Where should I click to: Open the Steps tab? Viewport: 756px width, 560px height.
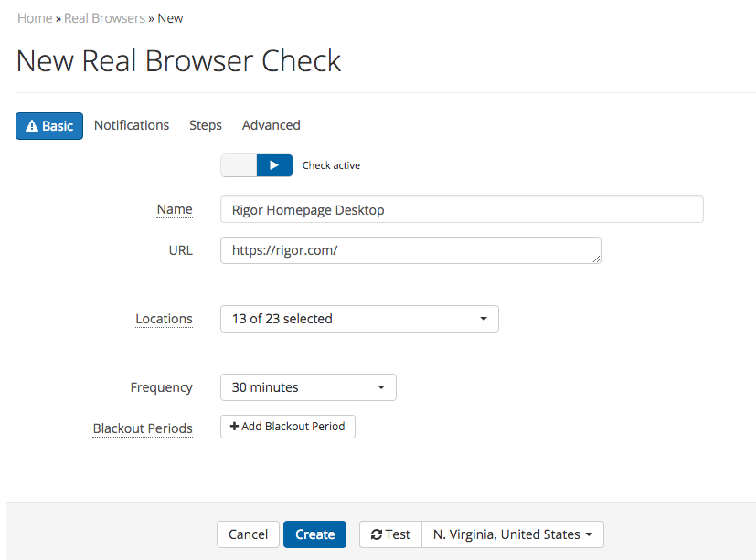click(206, 125)
